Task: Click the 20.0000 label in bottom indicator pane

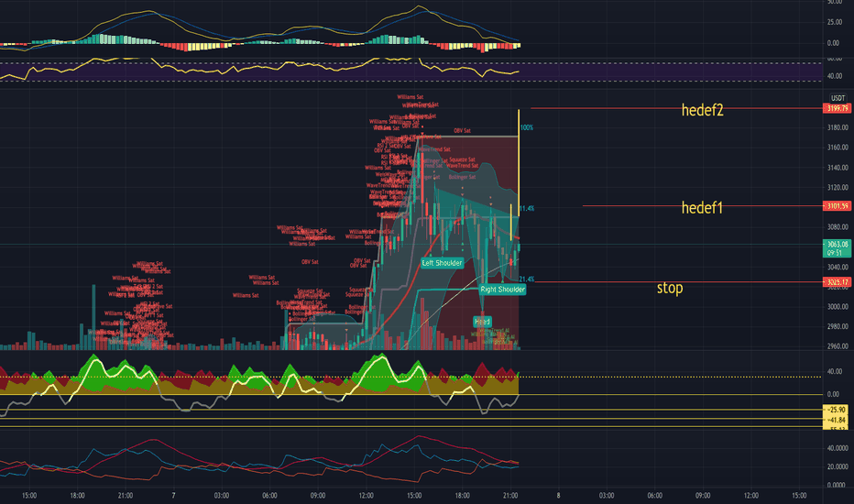Action: (x=838, y=467)
